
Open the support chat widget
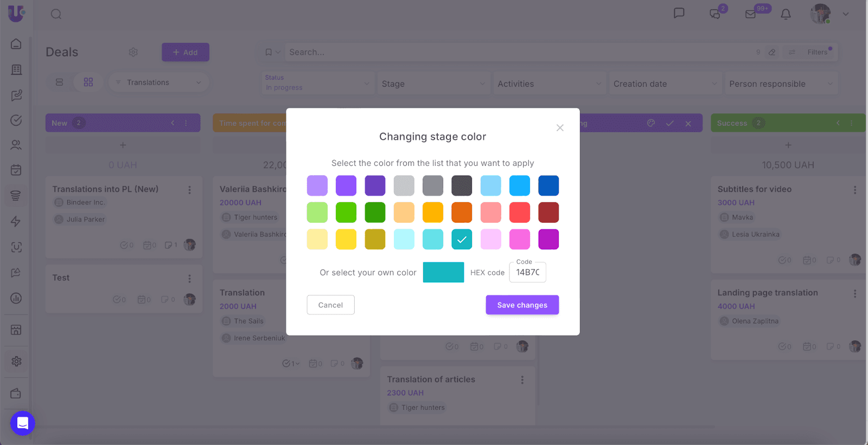23,423
